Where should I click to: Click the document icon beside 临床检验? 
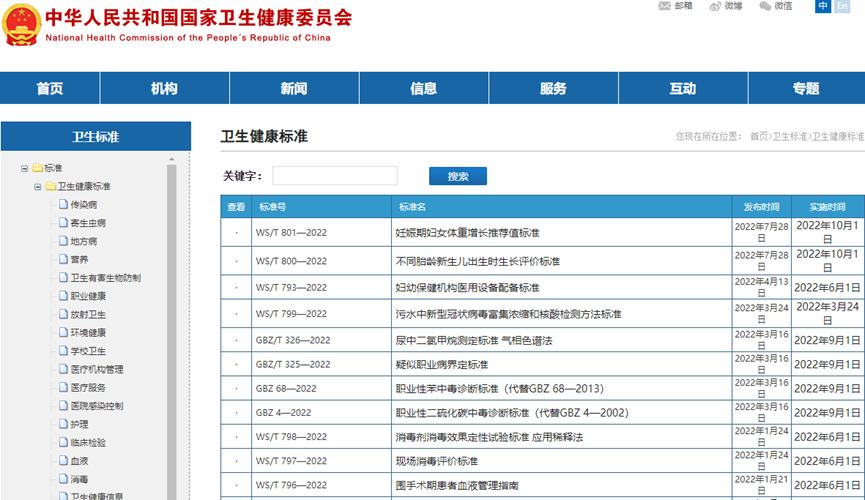click(63, 442)
